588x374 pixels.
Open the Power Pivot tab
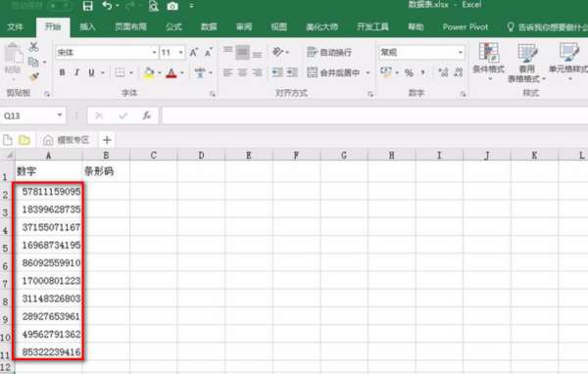tap(465, 27)
